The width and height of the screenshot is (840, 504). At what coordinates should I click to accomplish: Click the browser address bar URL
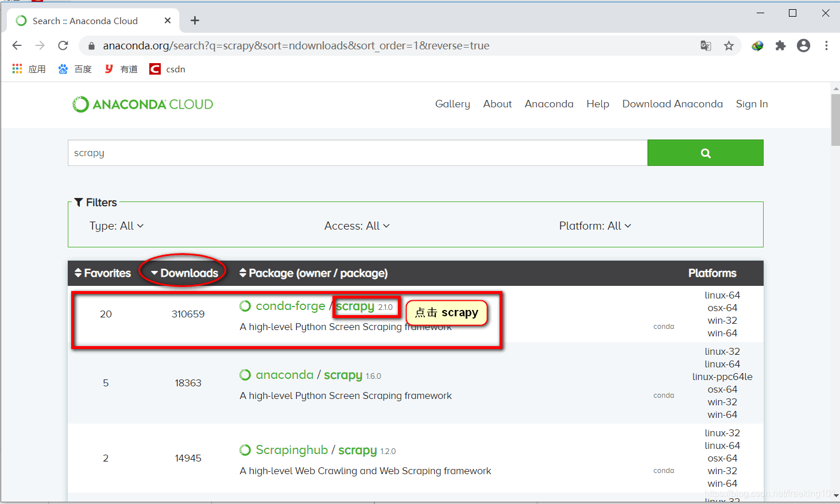tap(296, 45)
